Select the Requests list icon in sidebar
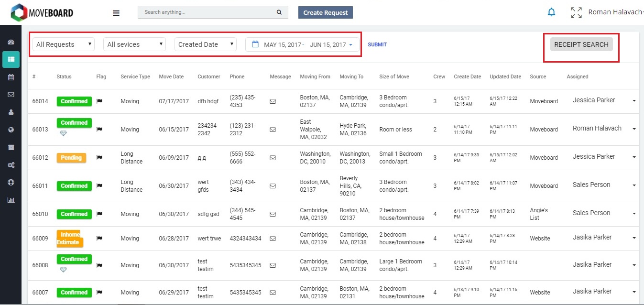This screenshot has width=644, height=305. coord(11,59)
